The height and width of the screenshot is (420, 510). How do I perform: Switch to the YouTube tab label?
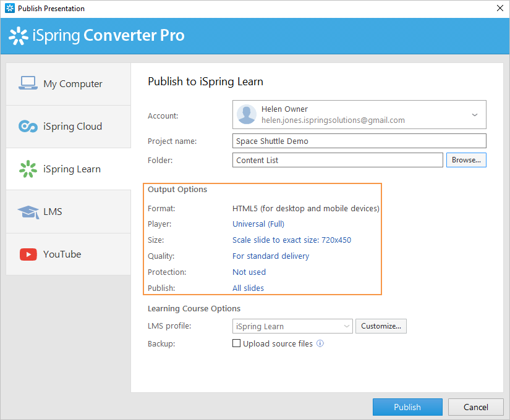point(62,254)
